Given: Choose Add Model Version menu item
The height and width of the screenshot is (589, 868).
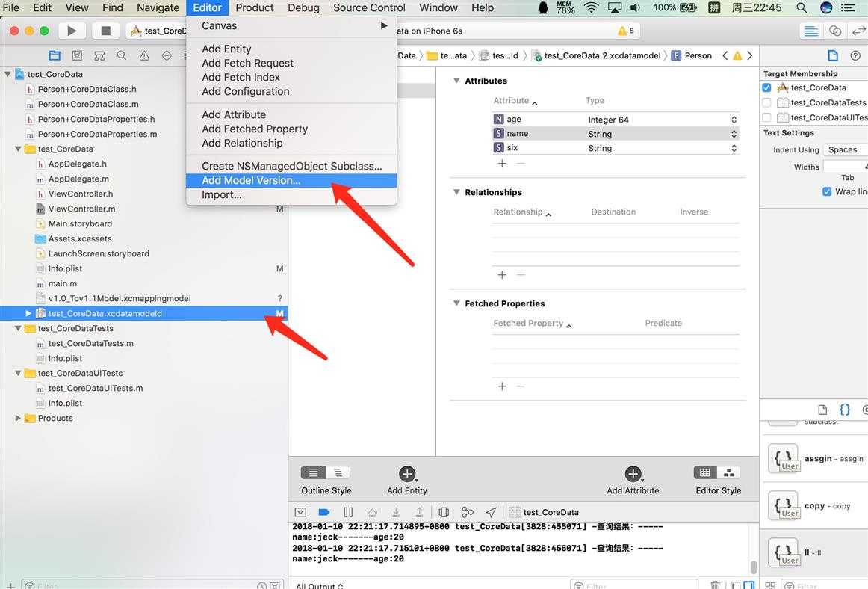Looking at the screenshot, I should [x=291, y=181].
